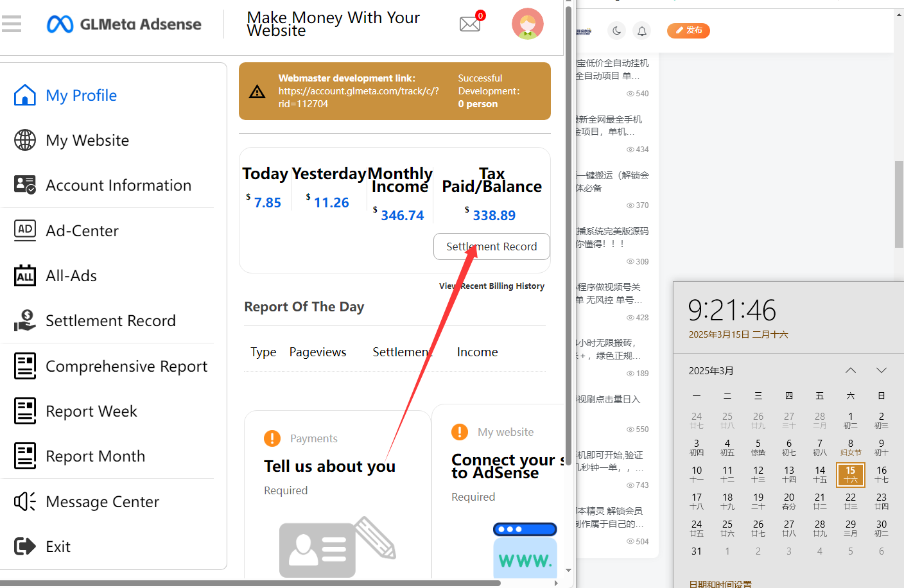This screenshot has height=588, width=904.
Task: Click the Tell us about you heading
Action: tap(329, 466)
